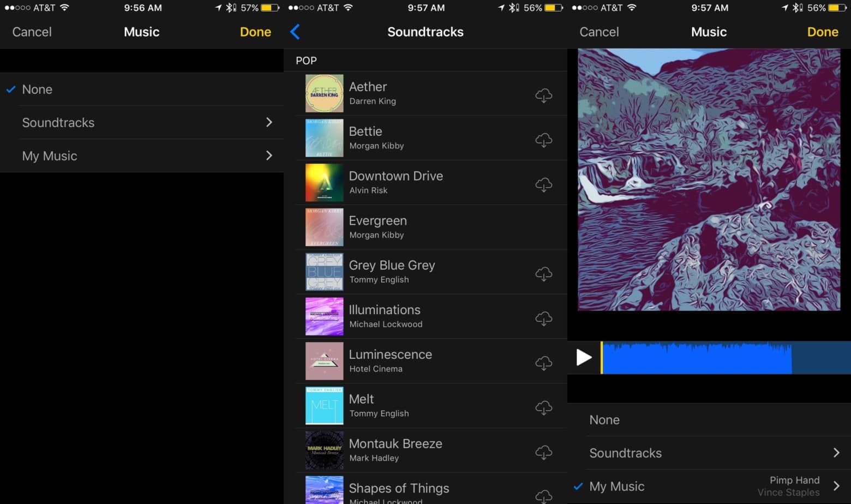
Task: Tap the back arrow from Soundtracks
Action: pyautogui.click(x=295, y=32)
